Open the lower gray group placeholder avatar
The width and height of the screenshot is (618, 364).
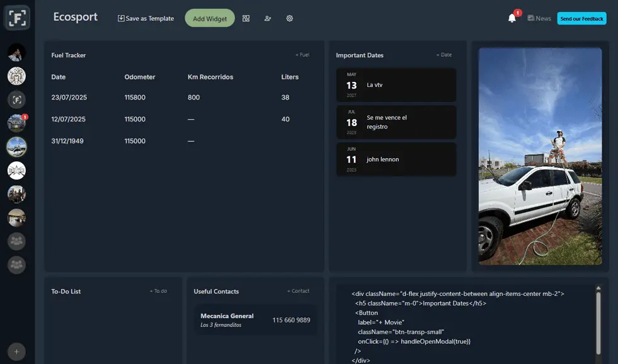(16, 265)
